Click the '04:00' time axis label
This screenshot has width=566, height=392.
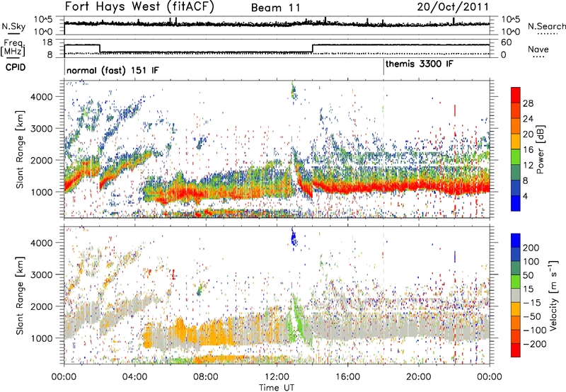(134, 376)
